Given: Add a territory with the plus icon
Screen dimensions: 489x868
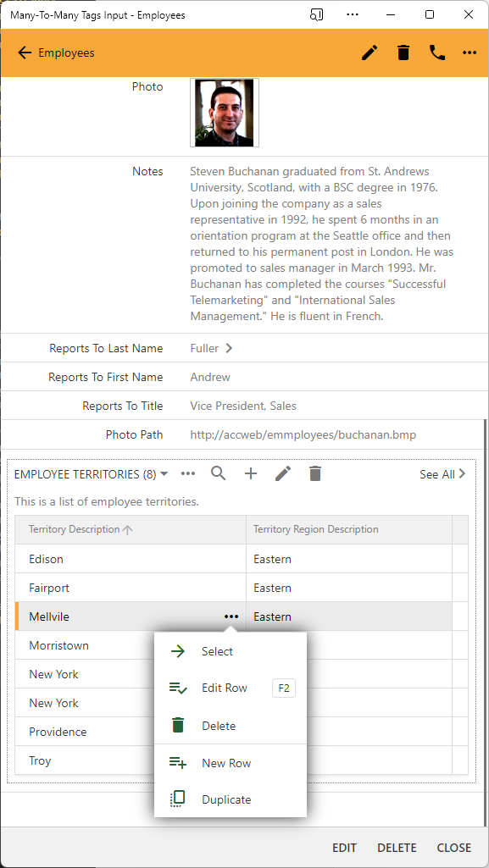Looking at the screenshot, I should pos(250,473).
